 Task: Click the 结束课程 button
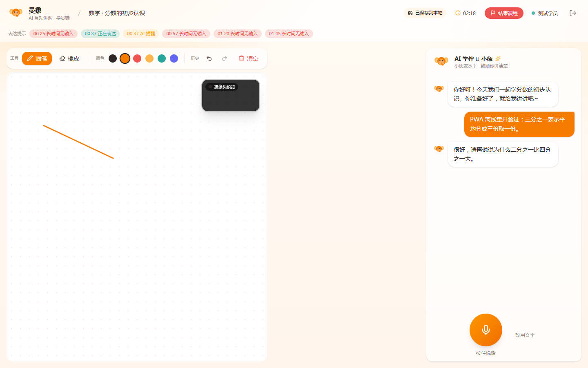pyautogui.click(x=504, y=13)
